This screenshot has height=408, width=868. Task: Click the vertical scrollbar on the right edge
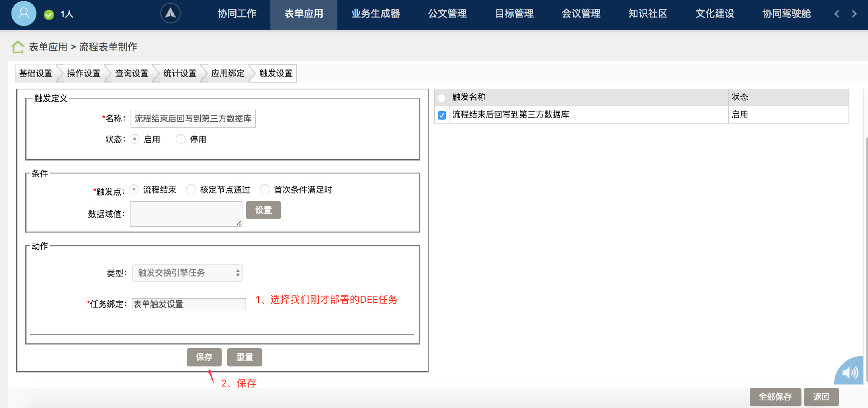(x=865, y=170)
